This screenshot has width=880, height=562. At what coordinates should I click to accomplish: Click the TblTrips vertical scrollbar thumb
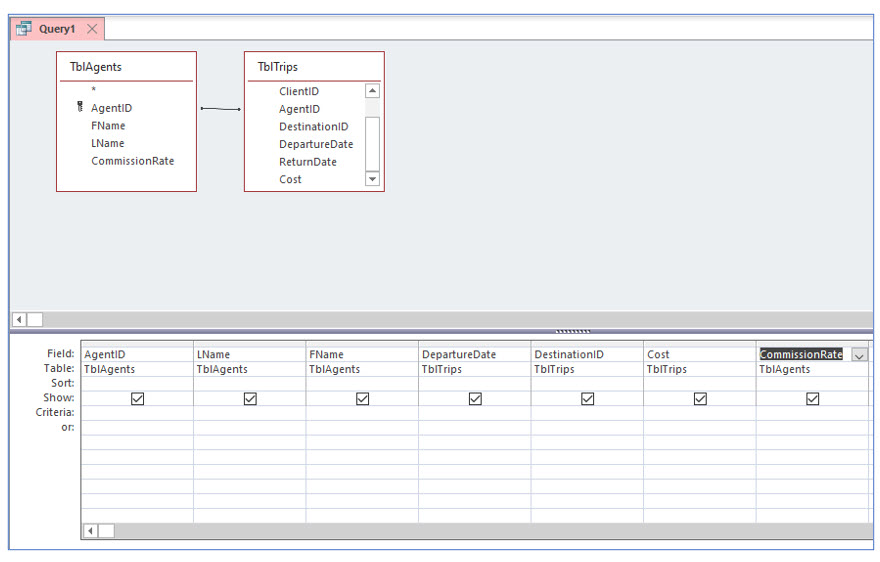click(372, 144)
